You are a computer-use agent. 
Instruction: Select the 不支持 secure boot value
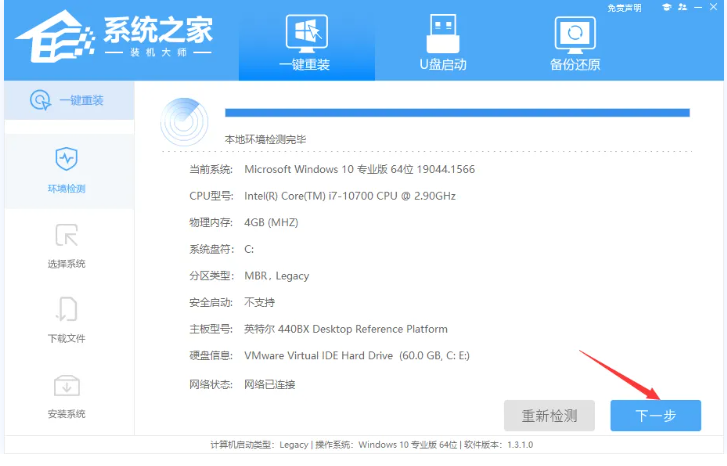[259, 303]
